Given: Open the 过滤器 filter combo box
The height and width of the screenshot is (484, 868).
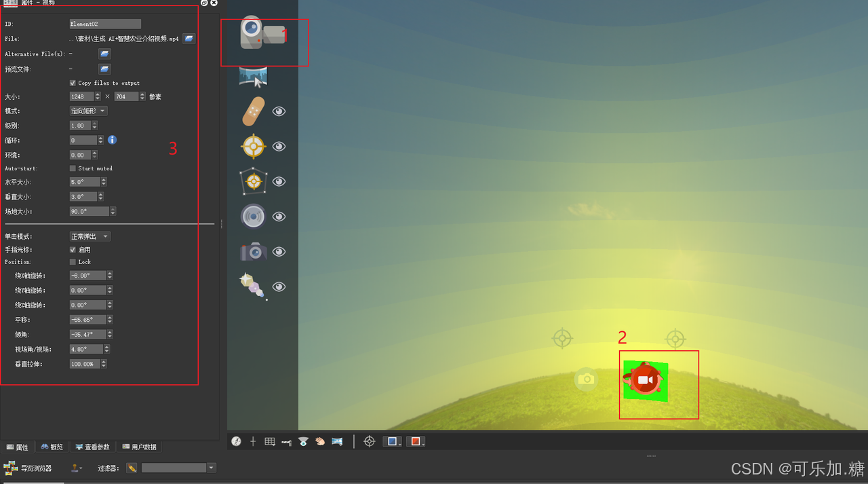Looking at the screenshot, I should [x=178, y=468].
